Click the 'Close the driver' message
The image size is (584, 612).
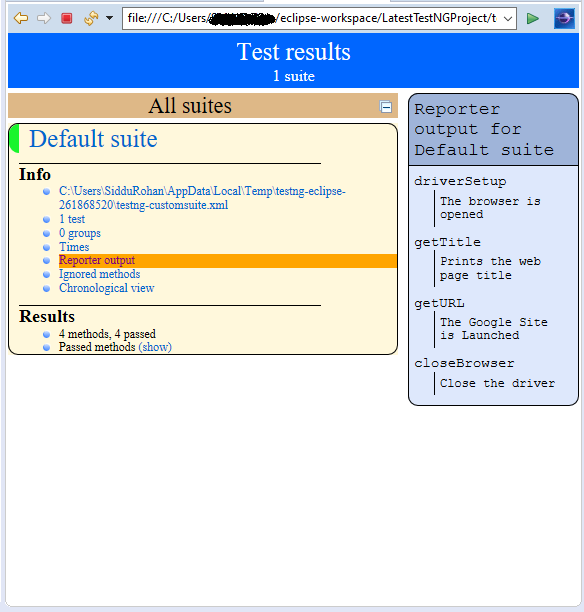click(497, 383)
